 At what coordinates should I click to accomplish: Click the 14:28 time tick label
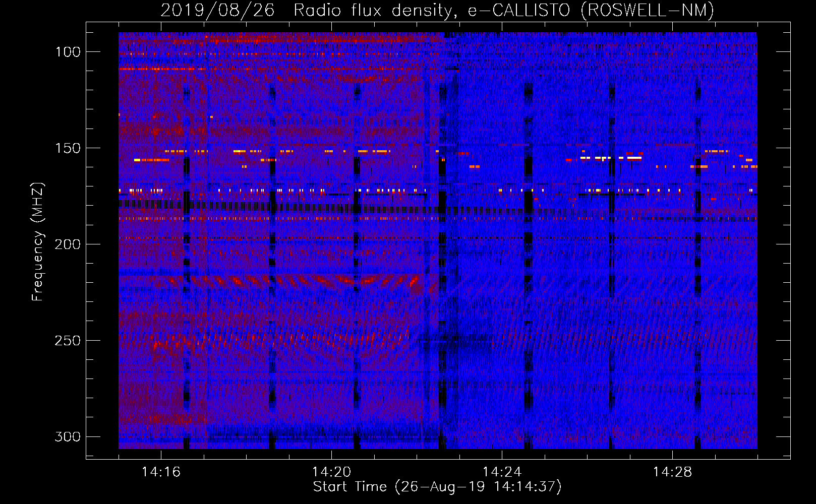[672, 472]
